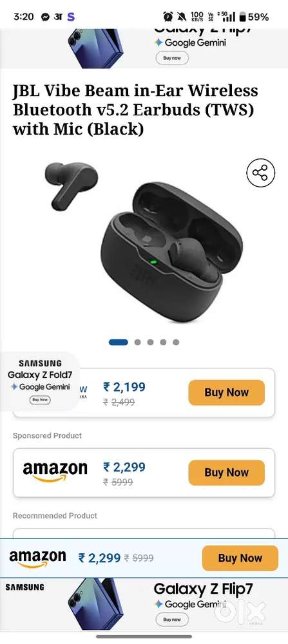Tap the muted bell status icon

(181, 17)
